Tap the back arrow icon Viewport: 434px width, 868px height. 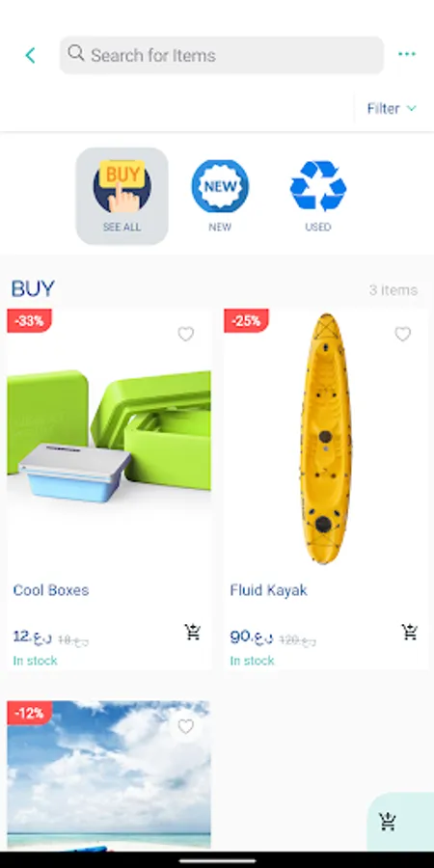30,55
